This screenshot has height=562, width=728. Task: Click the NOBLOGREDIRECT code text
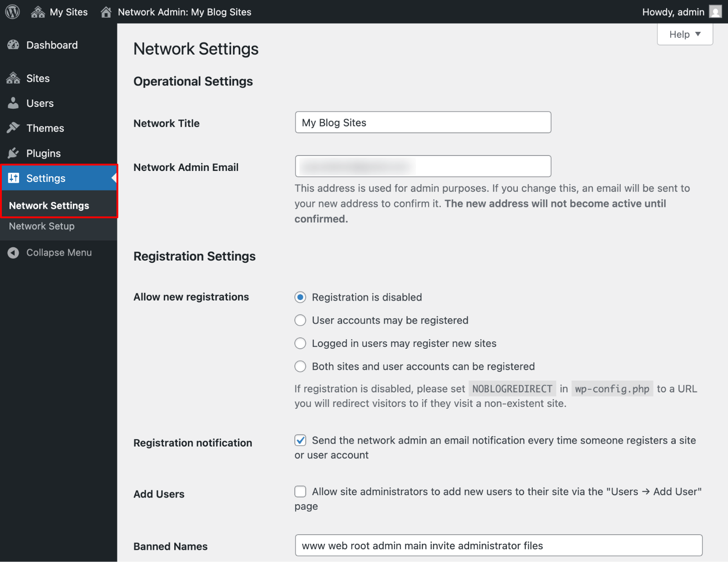[512, 389]
